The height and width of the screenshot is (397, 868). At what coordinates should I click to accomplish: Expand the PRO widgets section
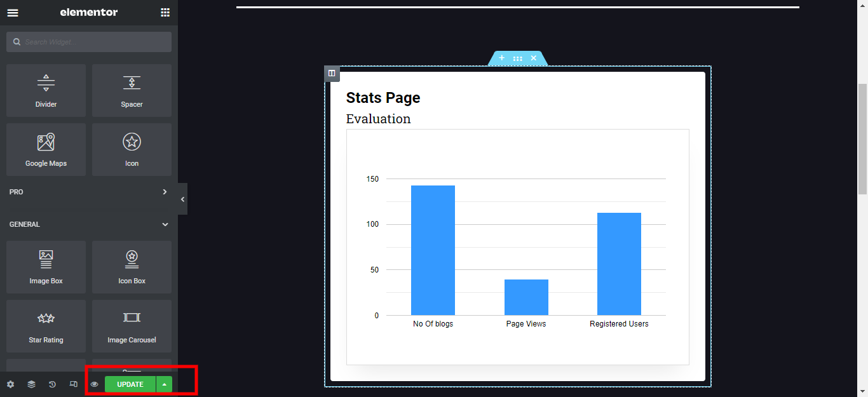coord(89,192)
